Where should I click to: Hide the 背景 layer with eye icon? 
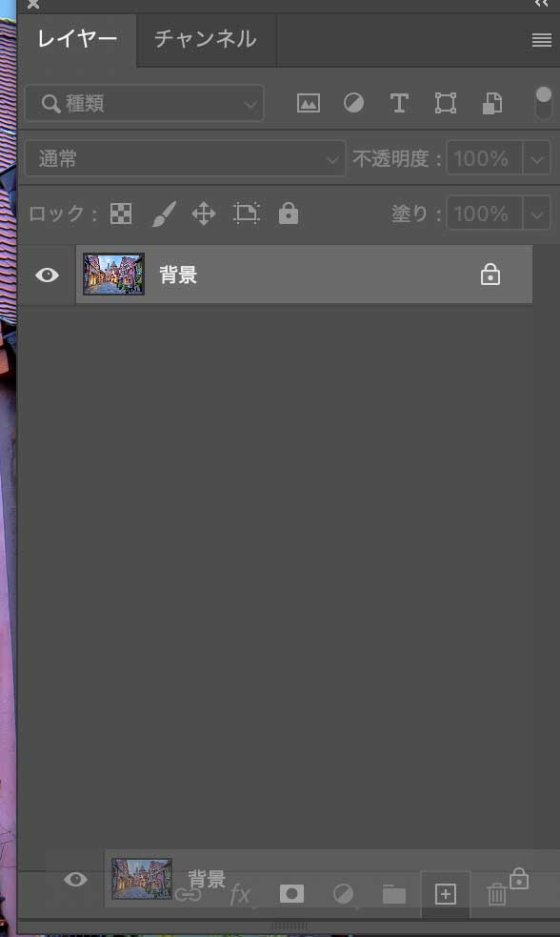(47, 275)
